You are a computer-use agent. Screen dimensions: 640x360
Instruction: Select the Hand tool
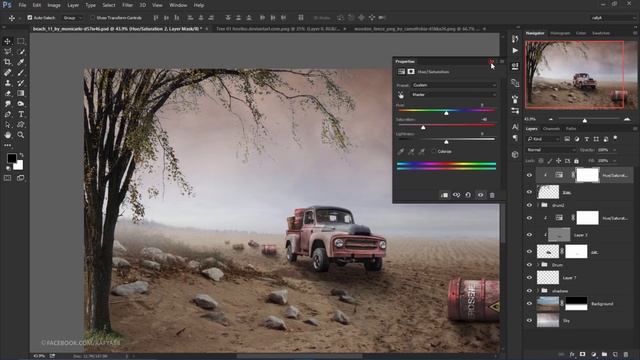tap(8, 135)
